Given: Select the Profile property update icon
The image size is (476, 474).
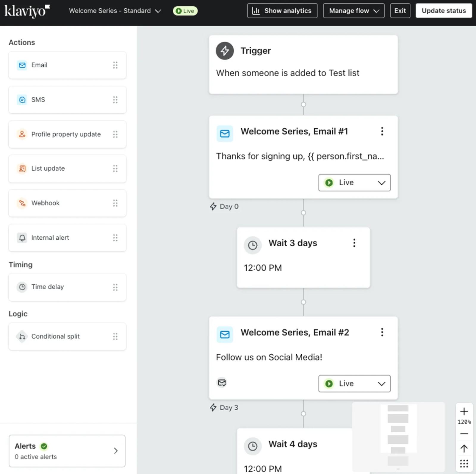Looking at the screenshot, I should click(x=22, y=134).
